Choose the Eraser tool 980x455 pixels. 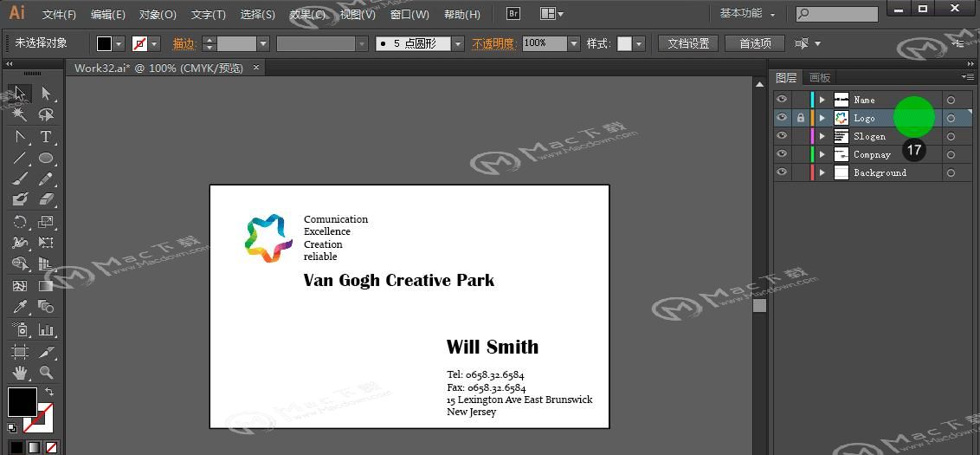click(46, 199)
